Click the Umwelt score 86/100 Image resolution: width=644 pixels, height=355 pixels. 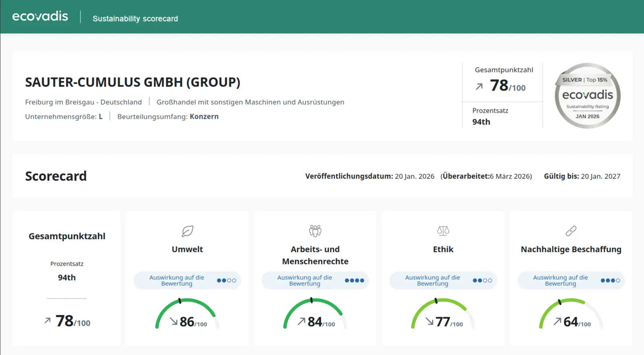click(x=193, y=322)
